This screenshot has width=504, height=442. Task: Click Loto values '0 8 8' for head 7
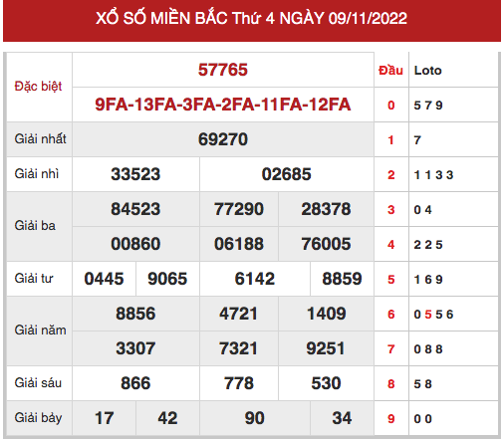click(x=428, y=349)
